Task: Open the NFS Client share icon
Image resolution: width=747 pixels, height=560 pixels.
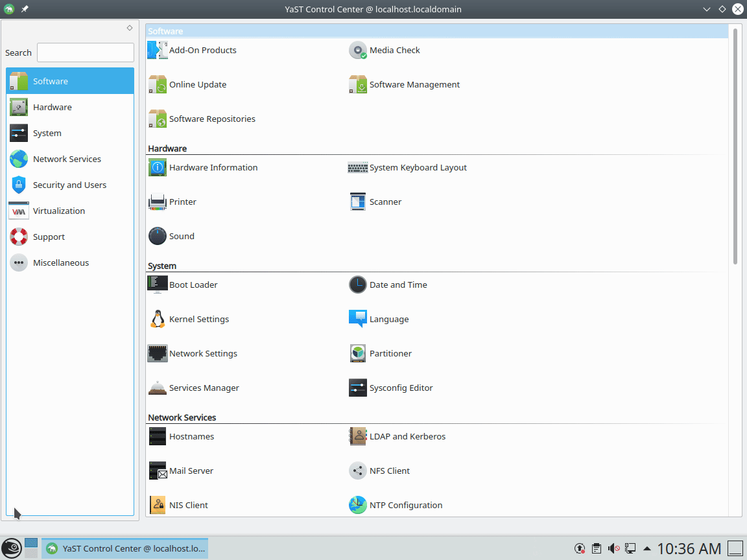Action: (358, 470)
